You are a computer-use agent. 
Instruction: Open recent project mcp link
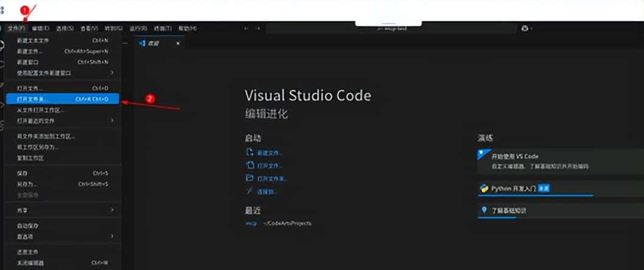250,224
